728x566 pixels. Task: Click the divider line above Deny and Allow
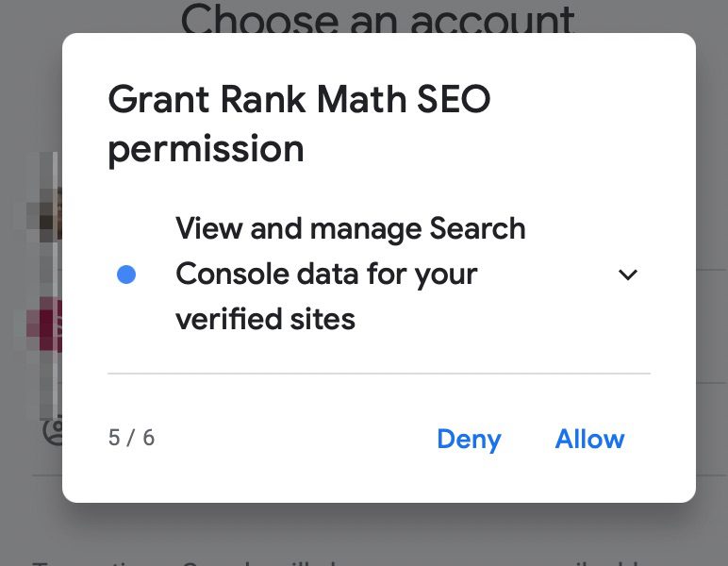tap(378, 374)
